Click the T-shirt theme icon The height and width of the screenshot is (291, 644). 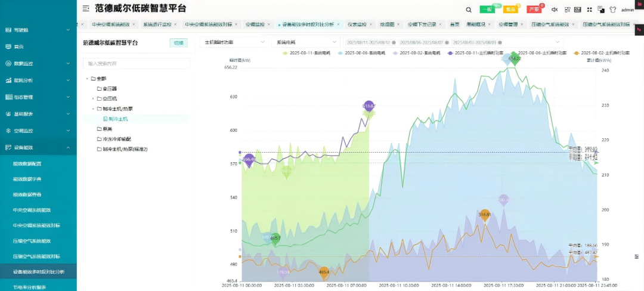pyautogui.click(x=612, y=10)
